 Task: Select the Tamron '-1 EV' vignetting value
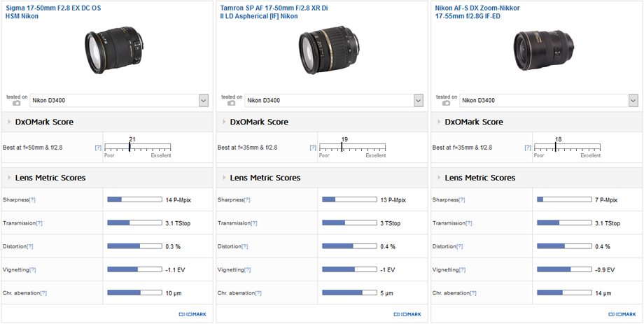point(387,270)
